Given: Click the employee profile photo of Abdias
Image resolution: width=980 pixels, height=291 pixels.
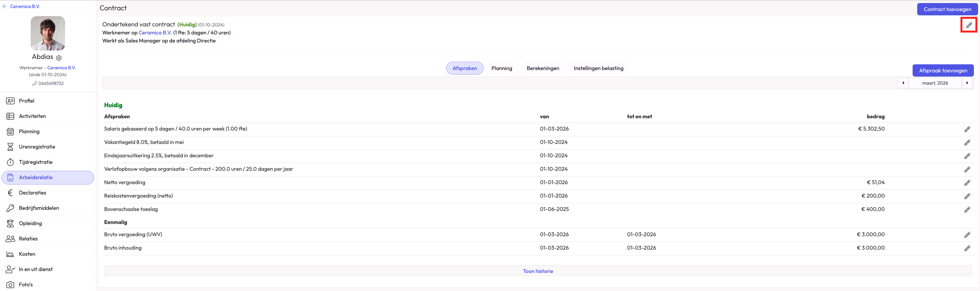Looking at the screenshot, I should point(48,33).
